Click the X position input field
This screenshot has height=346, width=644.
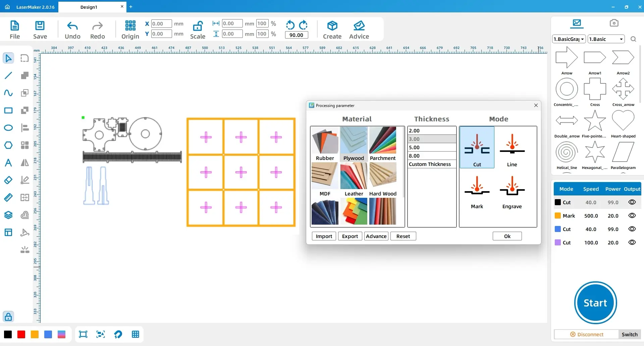tap(161, 23)
